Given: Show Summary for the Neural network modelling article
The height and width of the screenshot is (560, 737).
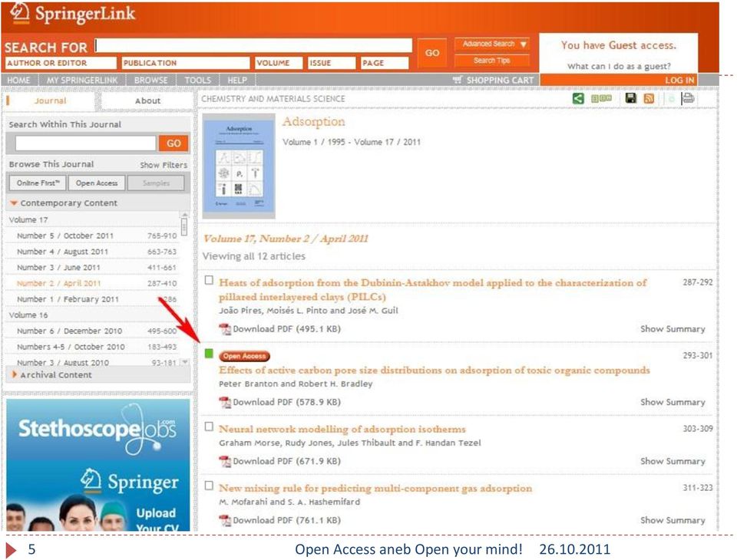Looking at the screenshot, I should pyautogui.click(x=673, y=461).
